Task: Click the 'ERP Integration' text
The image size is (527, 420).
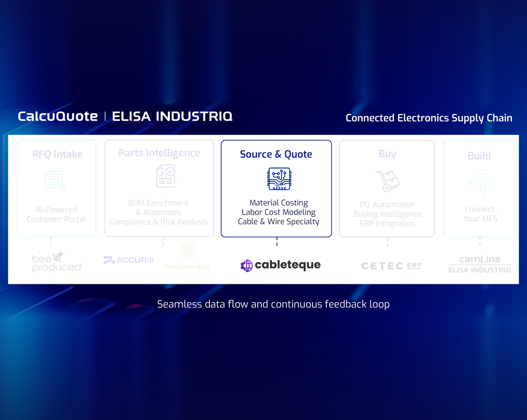Action: tap(387, 224)
